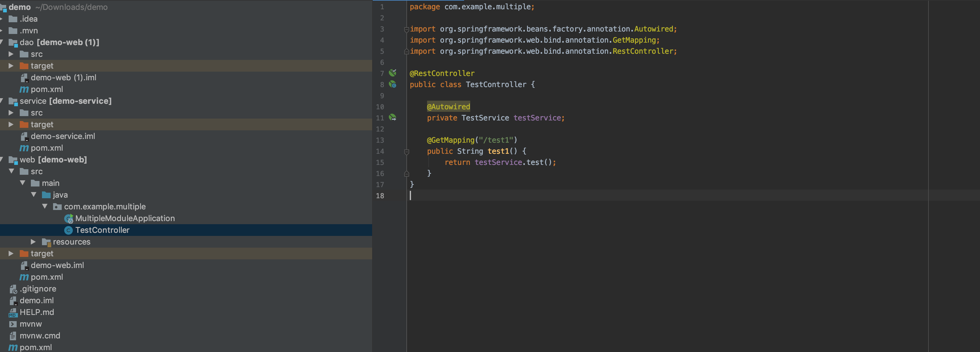Click the gutter icon beside the TestController class declaration
Image resolution: width=980 pixels, height=352 pixels.
(392, 84)
